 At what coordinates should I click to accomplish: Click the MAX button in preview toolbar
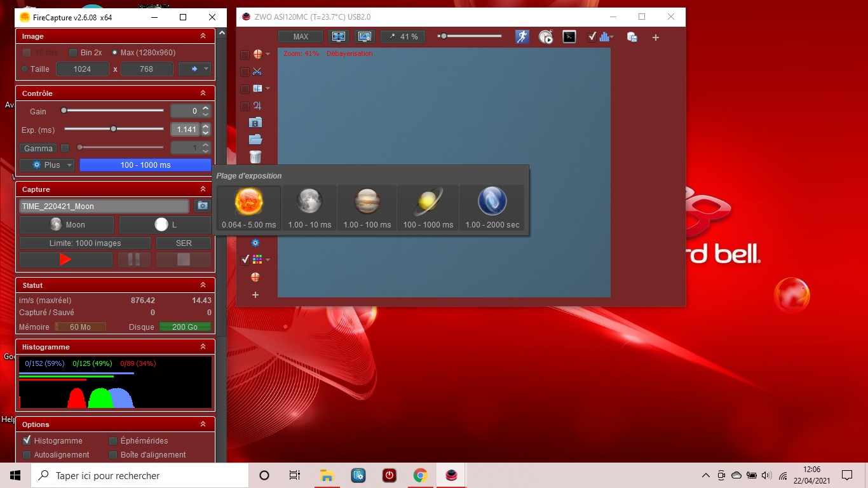coord(301,37)
